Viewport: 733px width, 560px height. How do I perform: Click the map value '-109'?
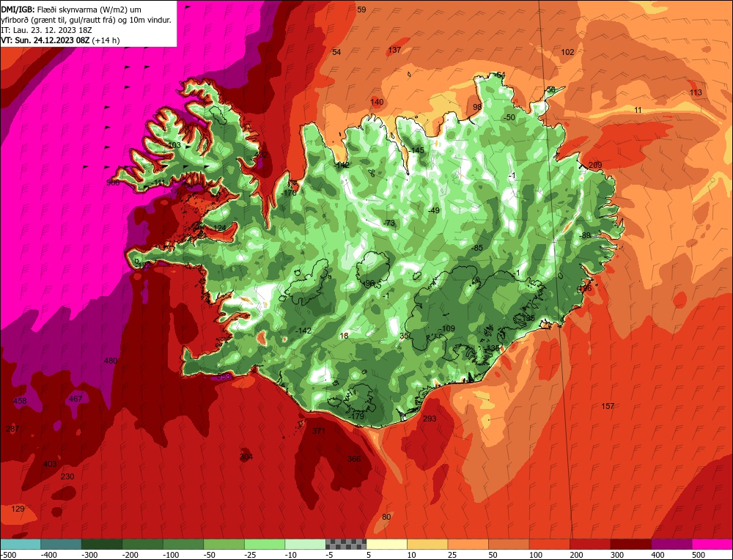pyautogui.click(x=446, y=328)
